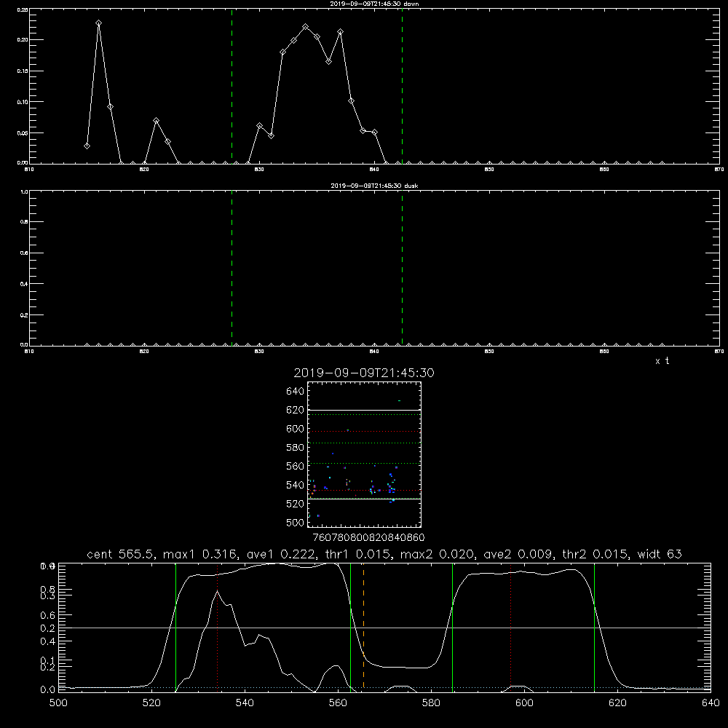Select the 'widt 63' value in stats line
This screenshot has height=728, width=728.
(x=660, y=554)
